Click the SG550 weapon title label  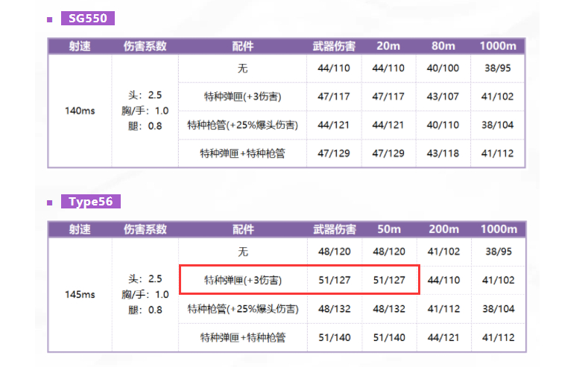pyautogui.click(x=88, y=19)
